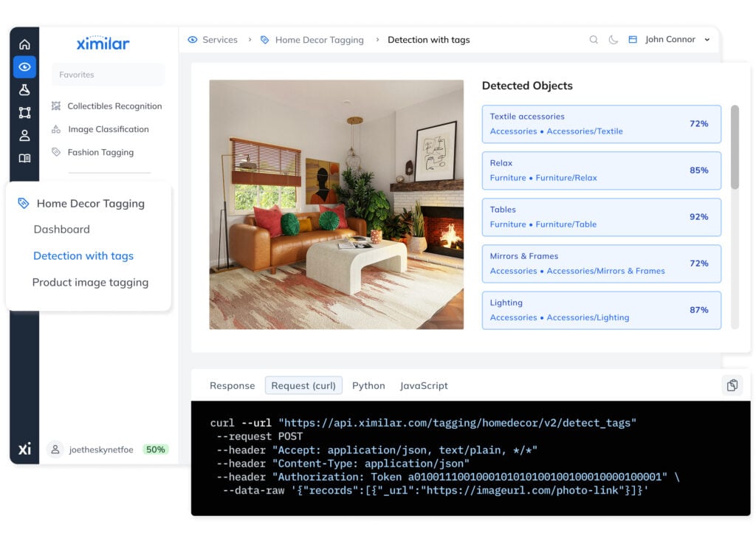Go back via the Services breadcrumb
Screen dimensions: 756x541
[219, 40]
